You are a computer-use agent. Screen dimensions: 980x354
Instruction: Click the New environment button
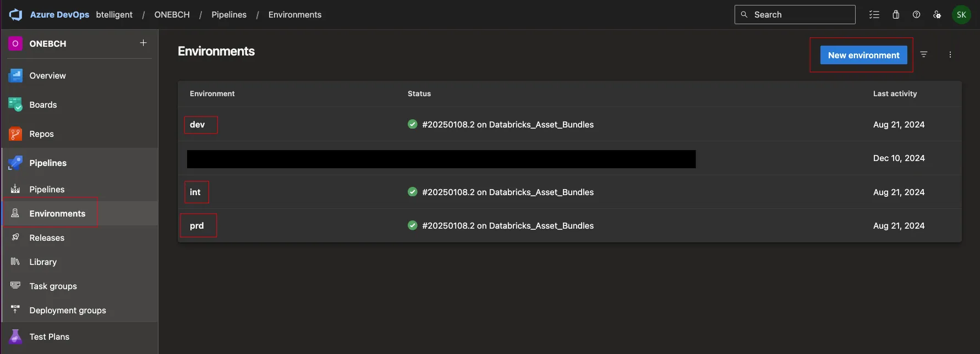click(x=863, y=55)
